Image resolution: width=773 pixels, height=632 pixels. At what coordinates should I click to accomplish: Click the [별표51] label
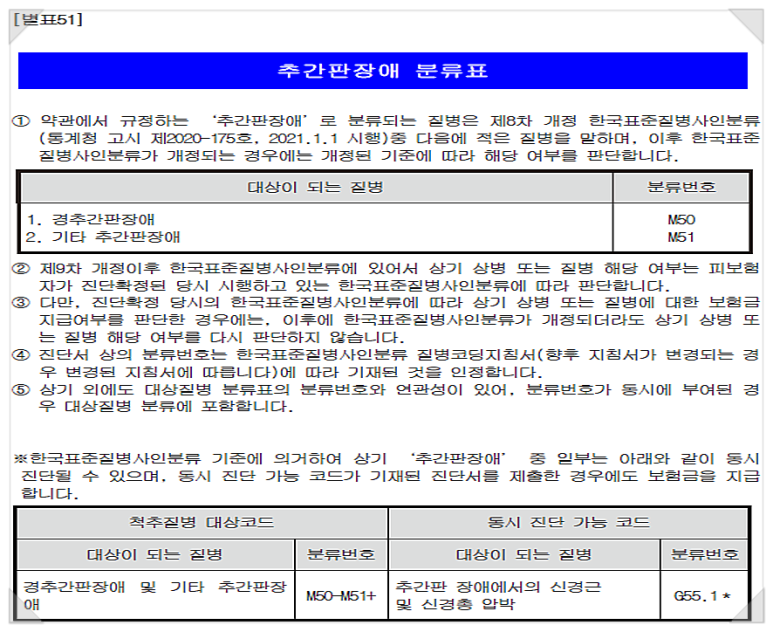tap(48, 20)
